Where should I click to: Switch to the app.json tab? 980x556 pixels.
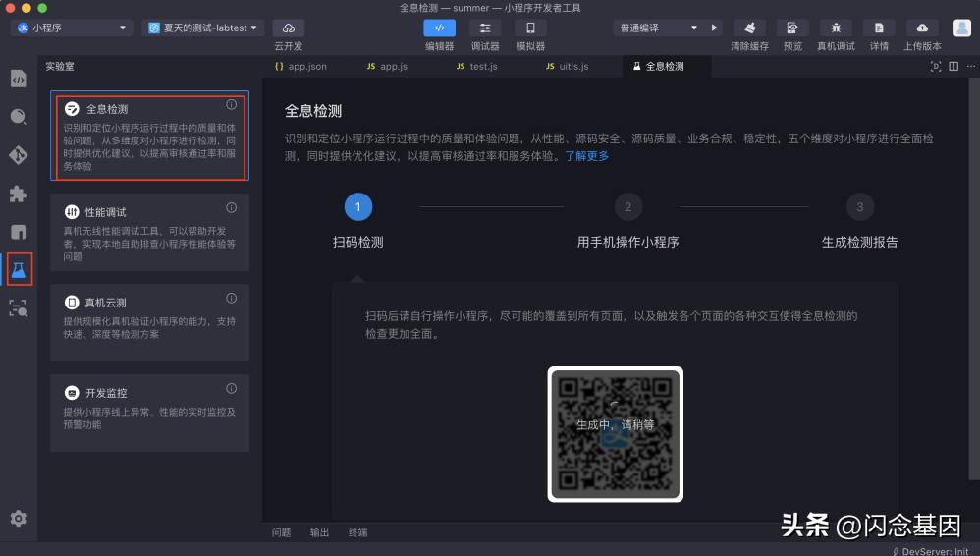pyautogui.click(x=301, y=66)
